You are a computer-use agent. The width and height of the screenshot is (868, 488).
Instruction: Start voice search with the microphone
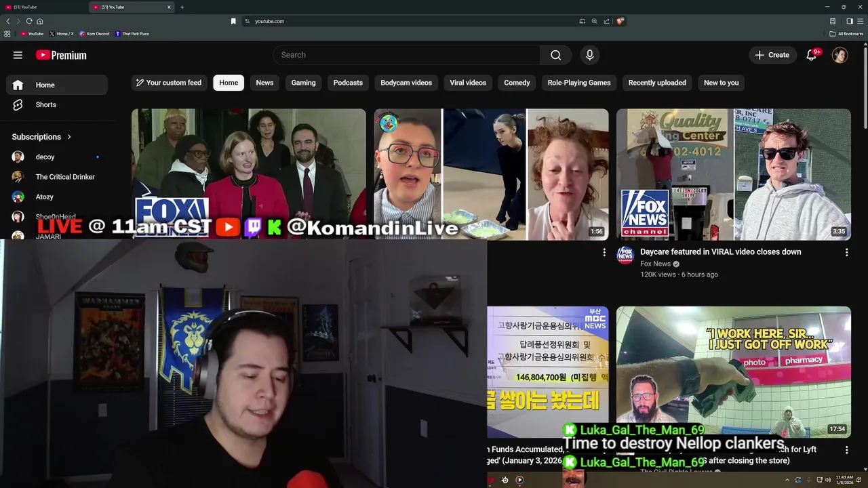[x=590, y=55]
